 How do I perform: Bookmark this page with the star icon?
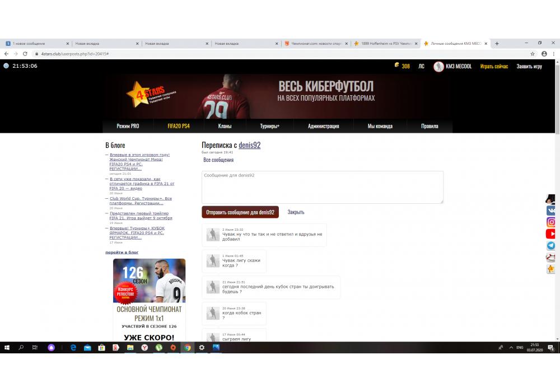pos(533,54)
